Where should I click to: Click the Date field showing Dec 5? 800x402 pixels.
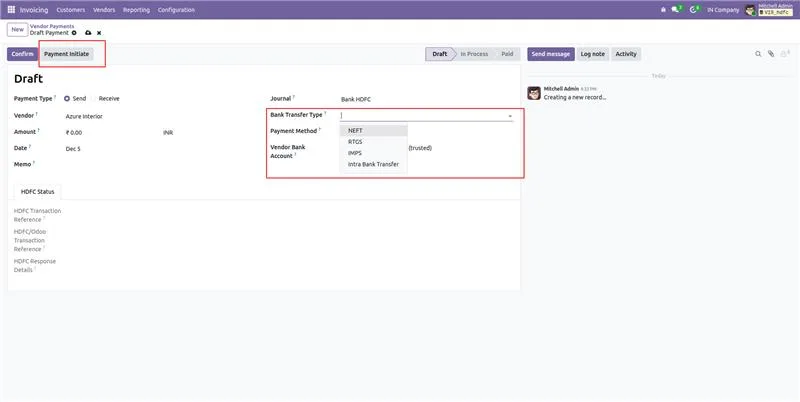pos(73,149)
